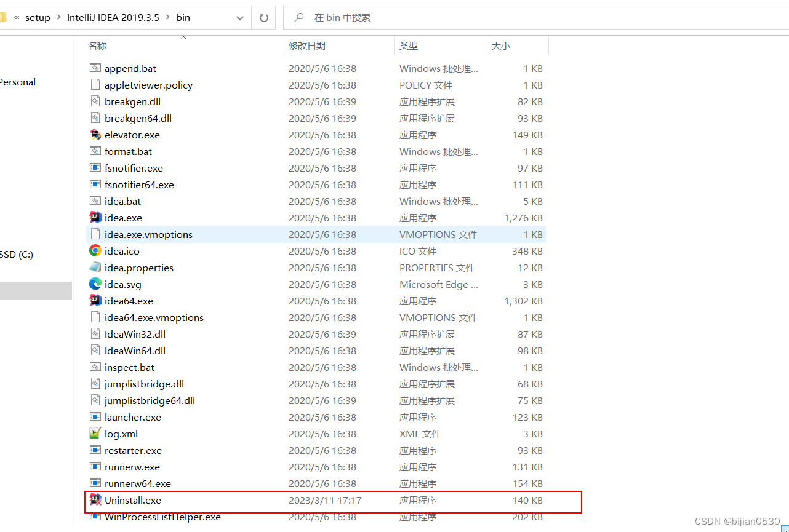Select the appletviewer.policy file icon
Viewport: 789px width, 532px height.
[x=95, y=85]
